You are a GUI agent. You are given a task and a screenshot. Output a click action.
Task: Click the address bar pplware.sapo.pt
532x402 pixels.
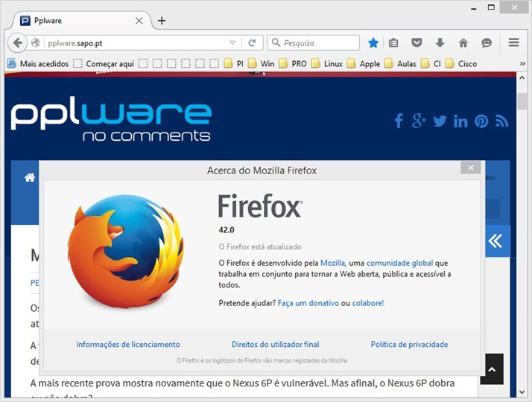136,43
